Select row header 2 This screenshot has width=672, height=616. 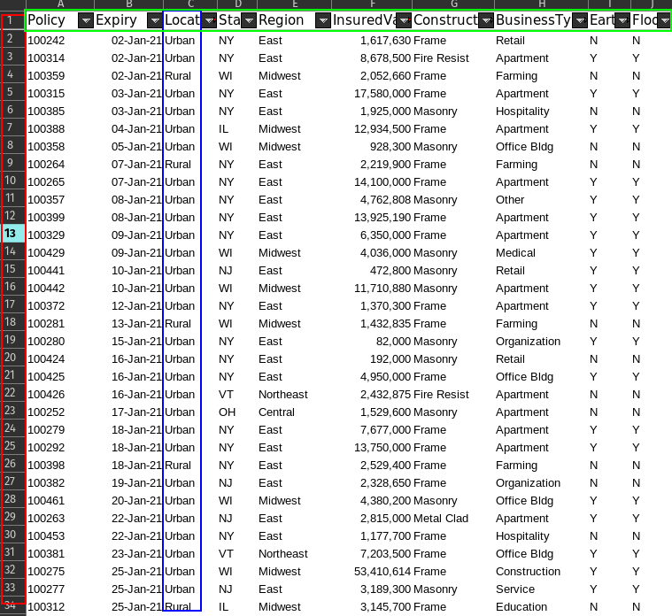pyautogui.click(x=13, y=39)
